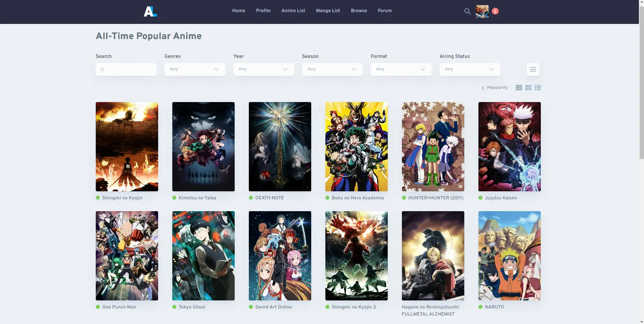Image resolution: width=644 pixels, height=324 pixels.
Task: Open the Tokyo Ghoul title link
Action: [192, 307]
